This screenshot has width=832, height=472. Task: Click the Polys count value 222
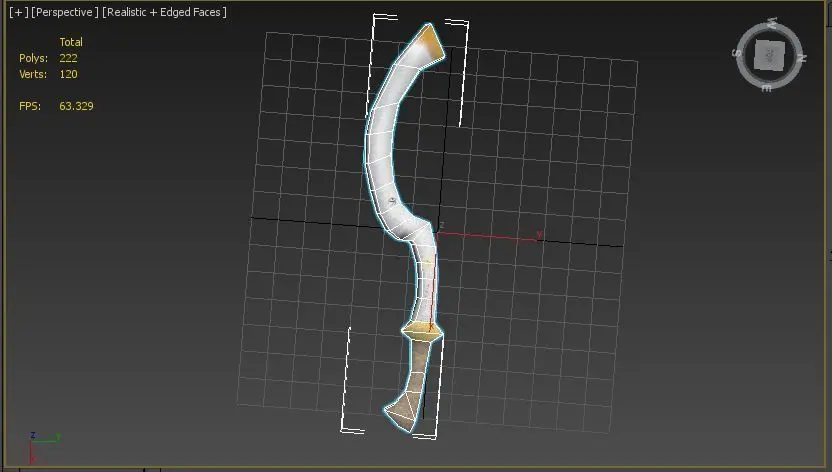pyautogui.click(x=68, y=58)
